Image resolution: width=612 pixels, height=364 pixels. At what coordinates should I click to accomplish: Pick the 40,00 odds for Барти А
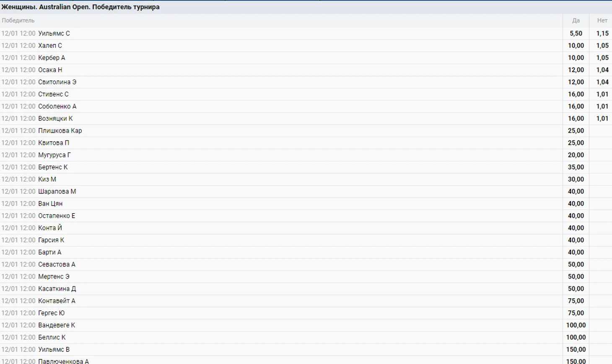click(x=576, y=252)
